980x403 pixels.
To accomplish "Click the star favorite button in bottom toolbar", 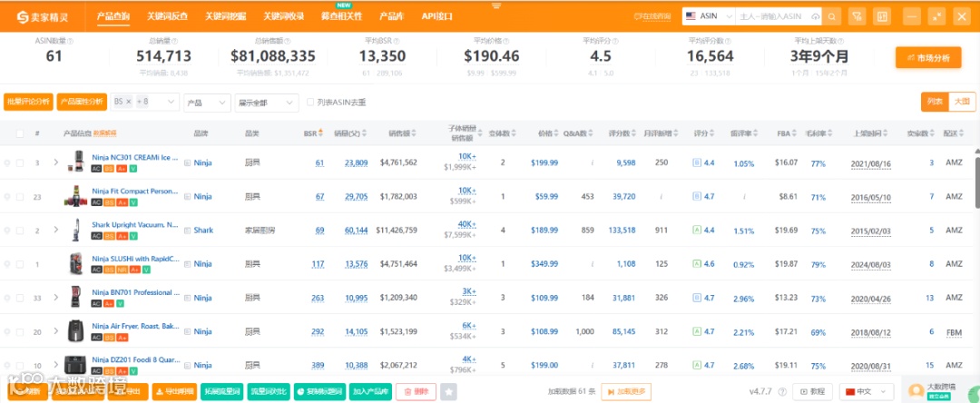I will [x=448, y=392].
